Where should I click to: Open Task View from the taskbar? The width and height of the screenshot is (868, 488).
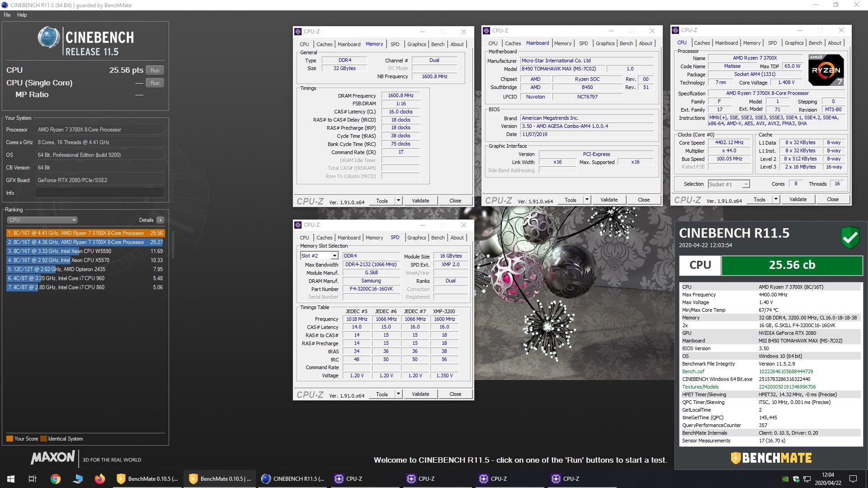33,479
